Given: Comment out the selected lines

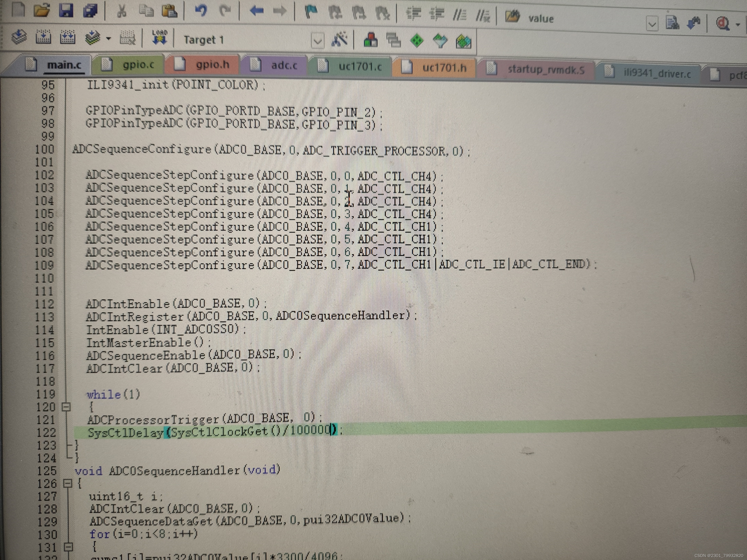Looking at the screenshot, I should point(460,15).
